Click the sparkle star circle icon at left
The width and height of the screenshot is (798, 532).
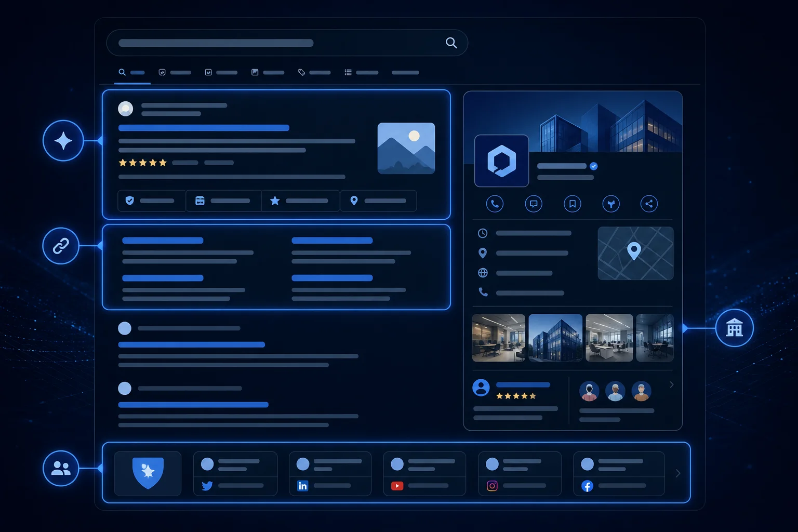pyautogui.click(x=63, y=141)
